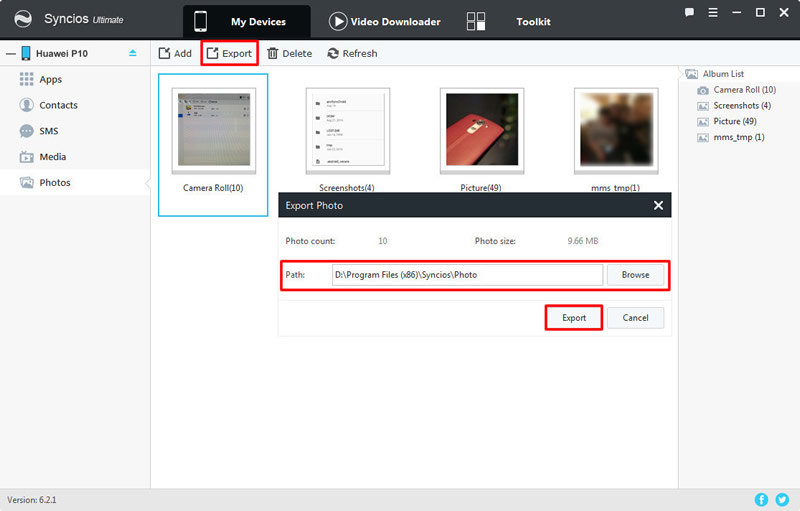800x511 pixels.
Task: Select Photos in the sidebar
Action: point(75,183)
